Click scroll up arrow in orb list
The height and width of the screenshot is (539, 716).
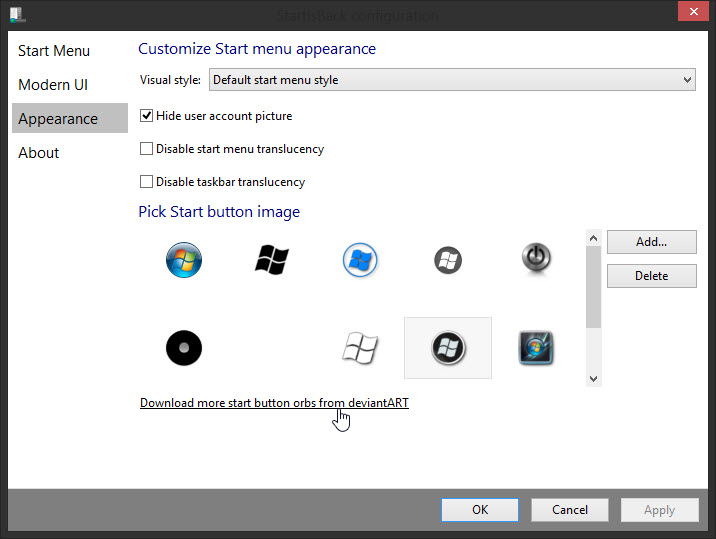click(593, 238)
